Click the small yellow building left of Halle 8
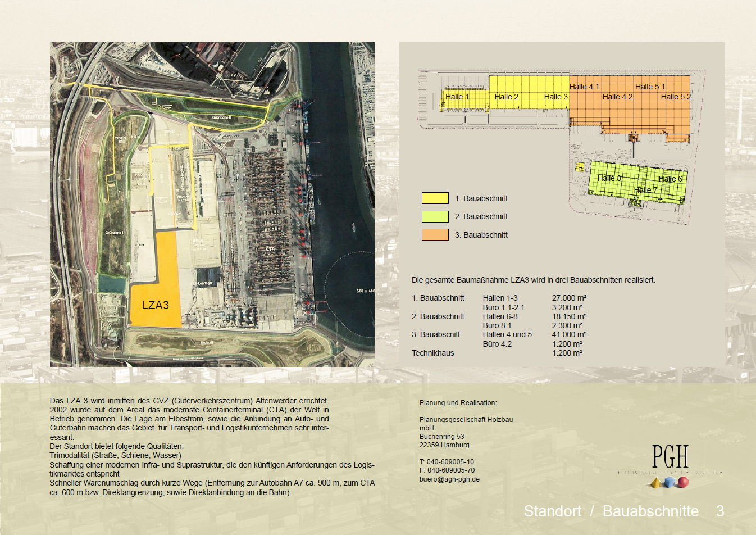 point(579,167)
